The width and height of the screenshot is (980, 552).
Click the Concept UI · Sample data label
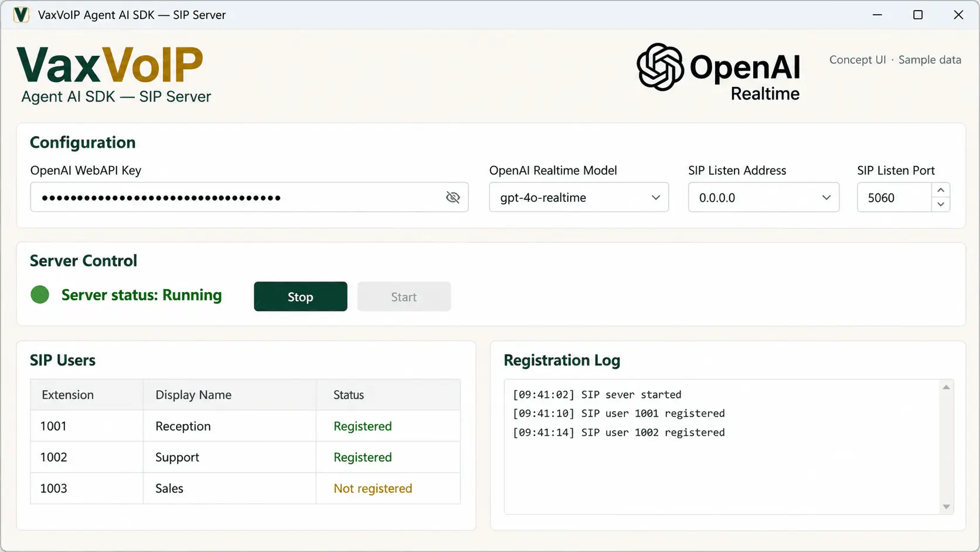click(895, 60)
